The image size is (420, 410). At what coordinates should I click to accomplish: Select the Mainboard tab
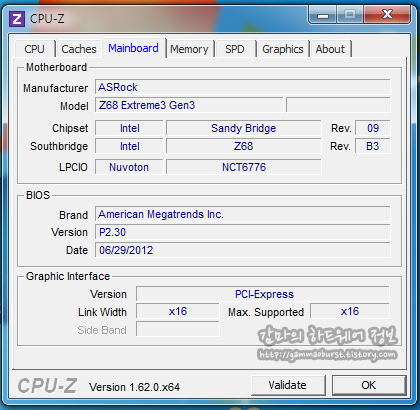133,48
